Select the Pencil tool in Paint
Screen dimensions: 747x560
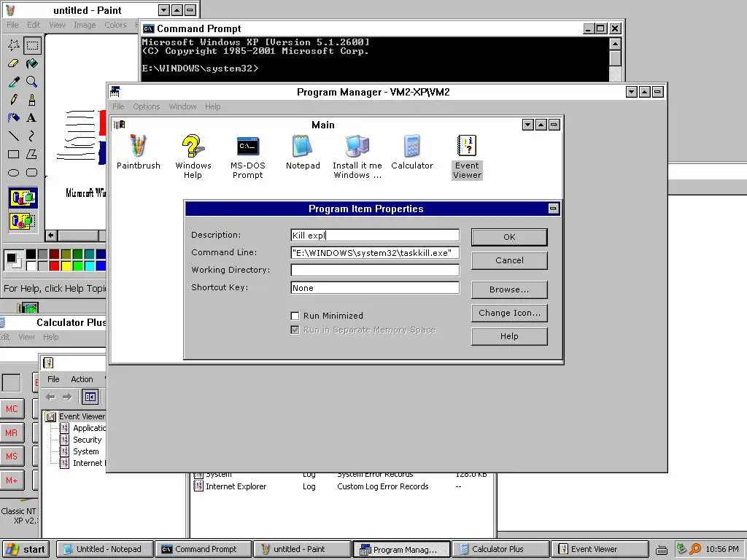pos(14,99)
